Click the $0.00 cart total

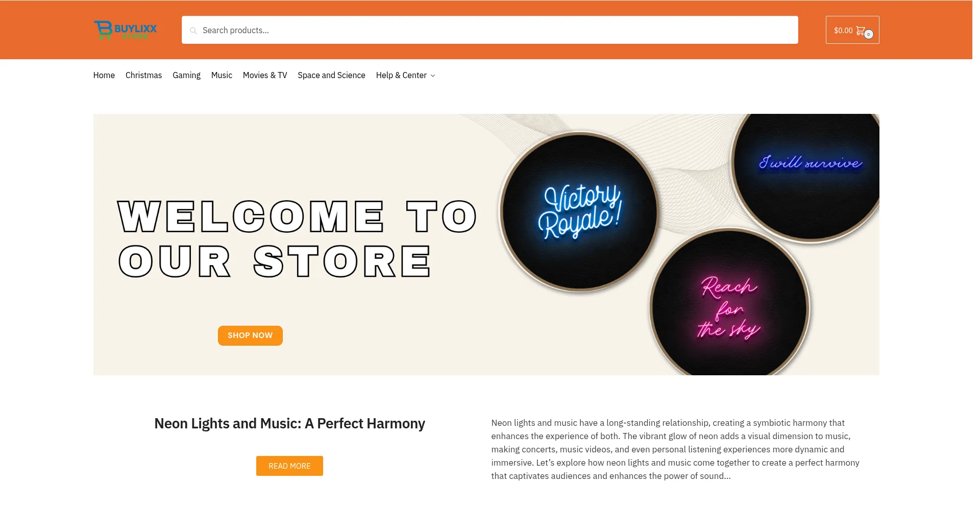click(x=843, y=31)
